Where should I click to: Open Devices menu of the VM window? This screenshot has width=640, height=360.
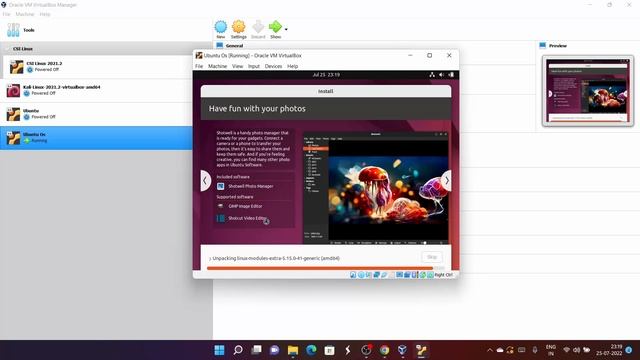pyautogui.click(x=273, y=66)
